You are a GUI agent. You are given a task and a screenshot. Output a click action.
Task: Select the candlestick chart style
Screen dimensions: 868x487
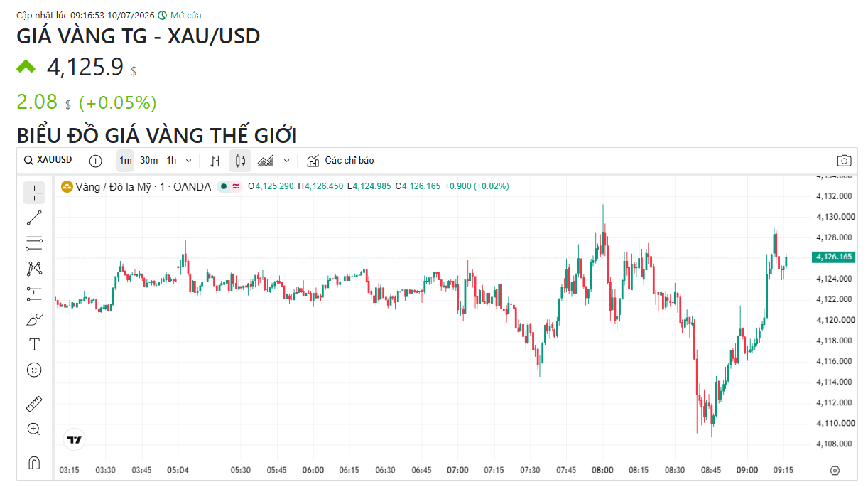240,161
